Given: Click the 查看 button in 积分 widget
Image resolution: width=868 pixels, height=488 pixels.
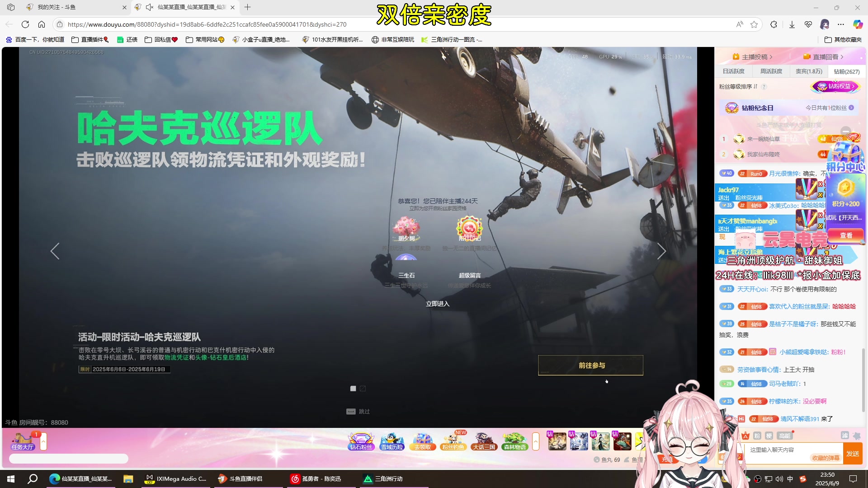Looking at the screenshot, I should coord(846,235).
